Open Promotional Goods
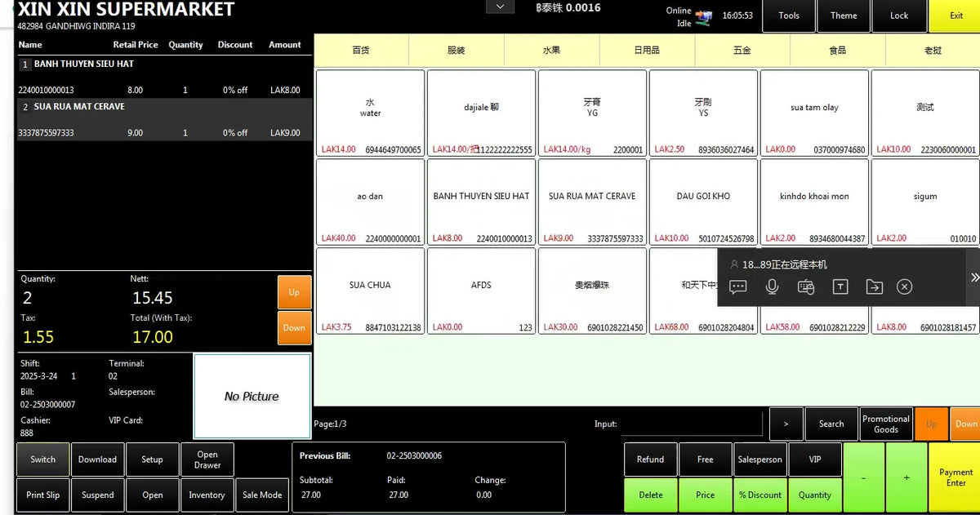The image size is (980, 515). click(x=886, y=424)
